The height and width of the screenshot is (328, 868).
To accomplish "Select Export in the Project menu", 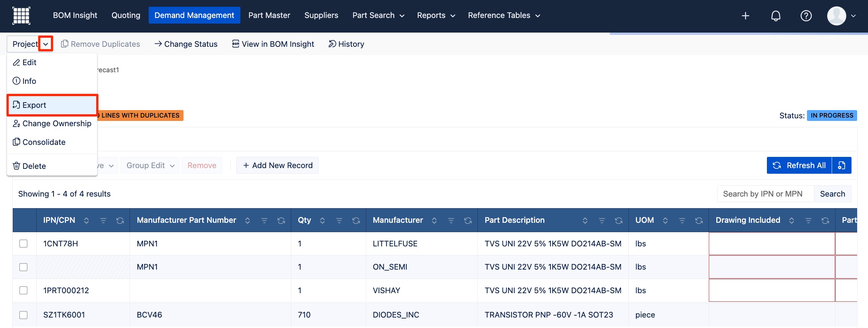I will coord(52,105).
